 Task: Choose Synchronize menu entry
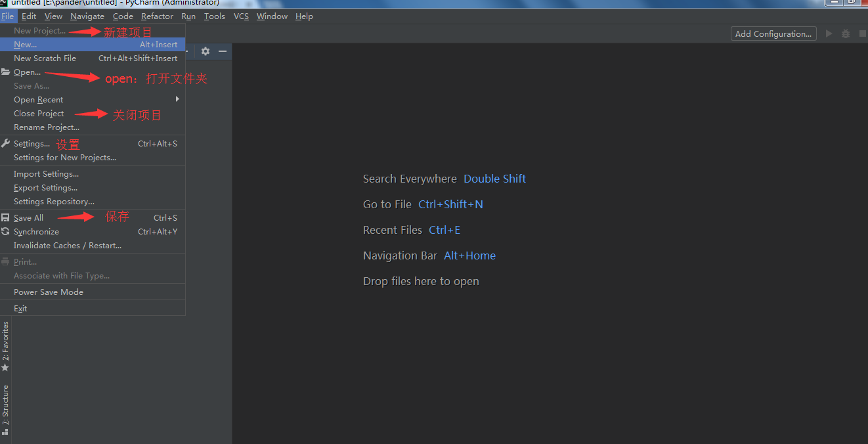pyautogui.click(x=93, y=232)
